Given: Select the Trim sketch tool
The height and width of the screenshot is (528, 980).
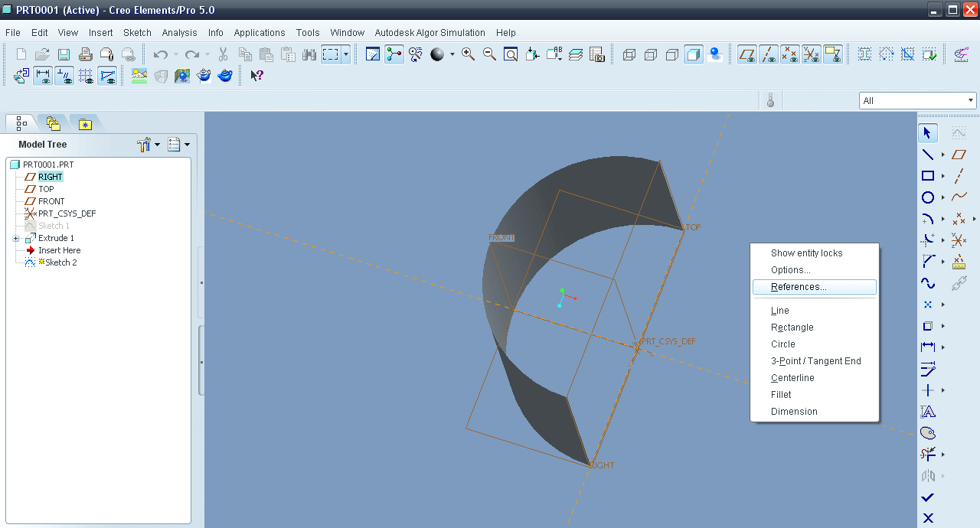Looking at the screenshot, I should point(928,455).
